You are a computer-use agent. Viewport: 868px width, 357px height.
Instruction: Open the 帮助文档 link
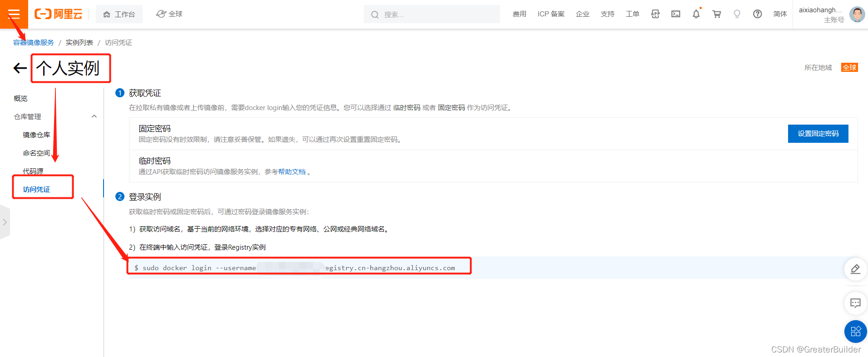pyautogui.click(x=292, y=171)
